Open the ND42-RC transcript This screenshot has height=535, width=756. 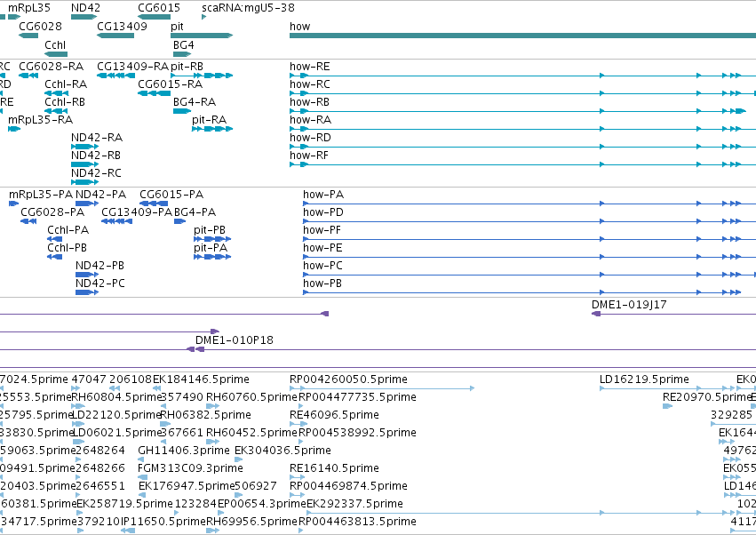pos(97,172)
